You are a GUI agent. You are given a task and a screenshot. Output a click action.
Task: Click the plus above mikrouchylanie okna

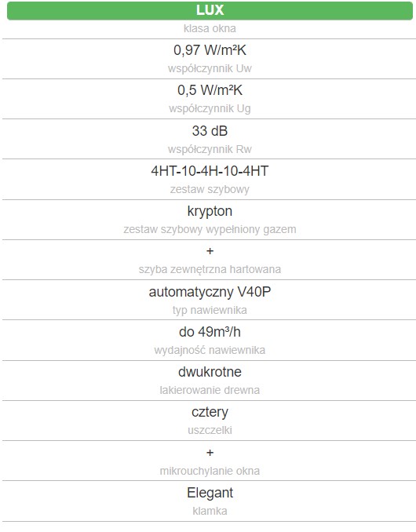click(x=210, y=453)
